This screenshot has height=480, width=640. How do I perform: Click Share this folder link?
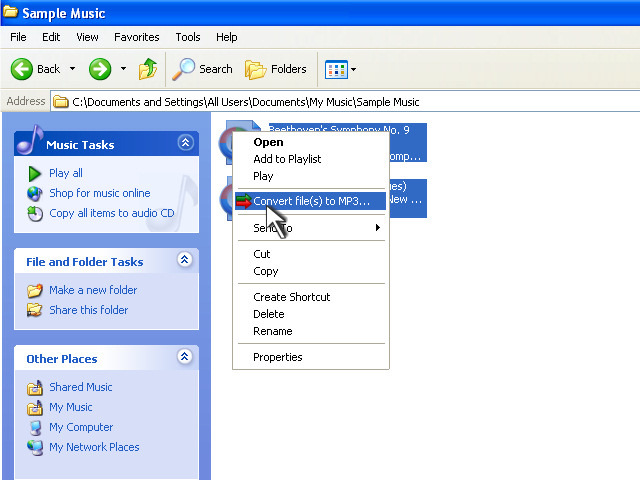click(89, 310)
